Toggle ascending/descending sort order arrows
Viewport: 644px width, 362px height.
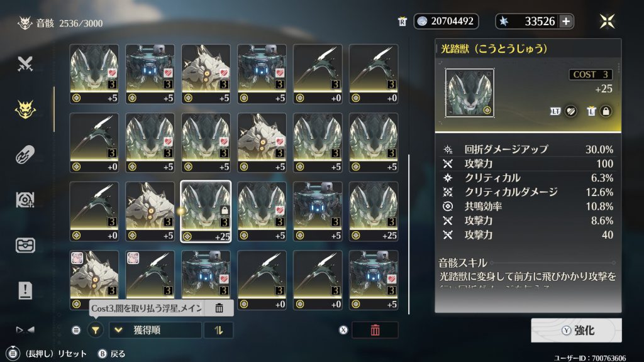[218, 330]
